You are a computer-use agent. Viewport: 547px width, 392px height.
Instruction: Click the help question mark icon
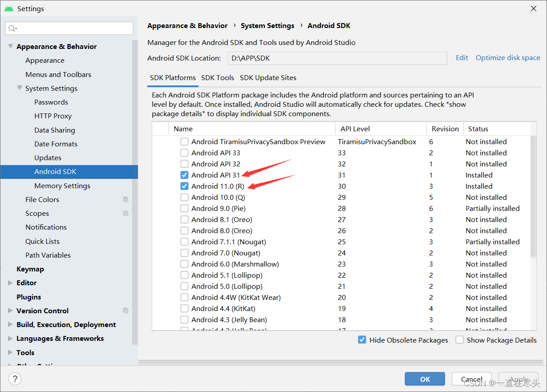(15, 379)
